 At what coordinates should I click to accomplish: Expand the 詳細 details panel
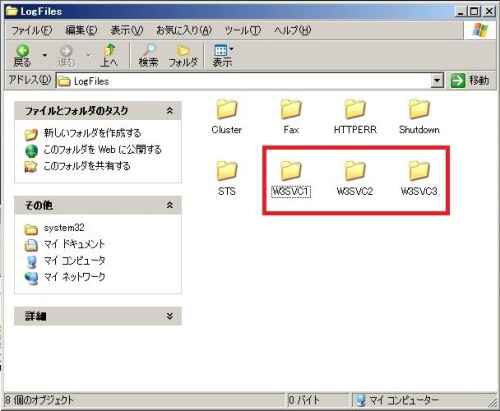(170, 316)
